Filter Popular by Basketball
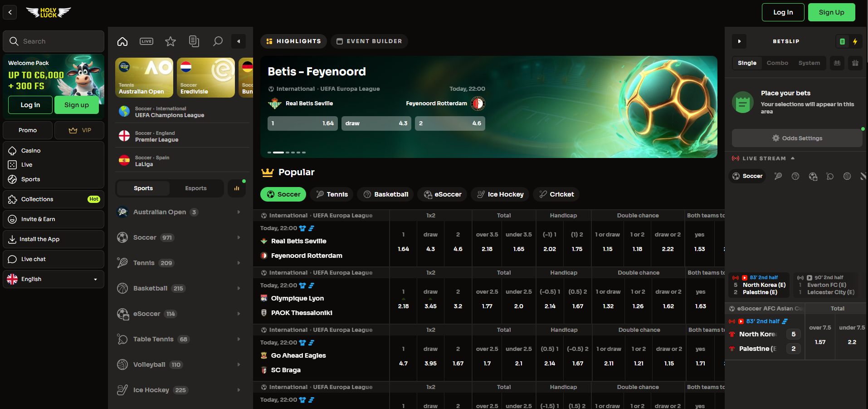 coord(385,194)
